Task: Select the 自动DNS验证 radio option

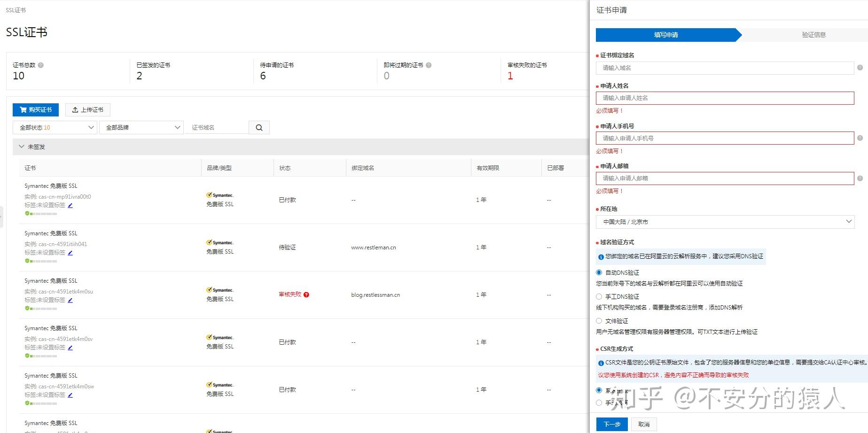Action: point(599,272)
